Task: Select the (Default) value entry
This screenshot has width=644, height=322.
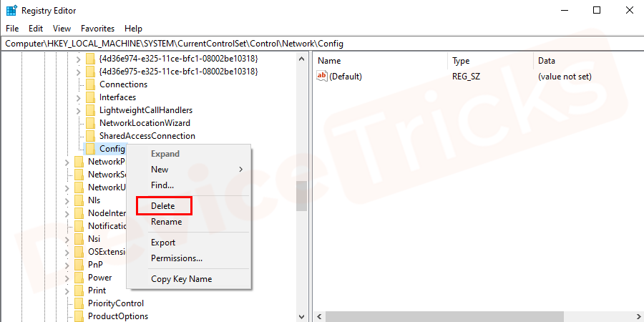Action: pyautogui.click(x=346, y=77)
